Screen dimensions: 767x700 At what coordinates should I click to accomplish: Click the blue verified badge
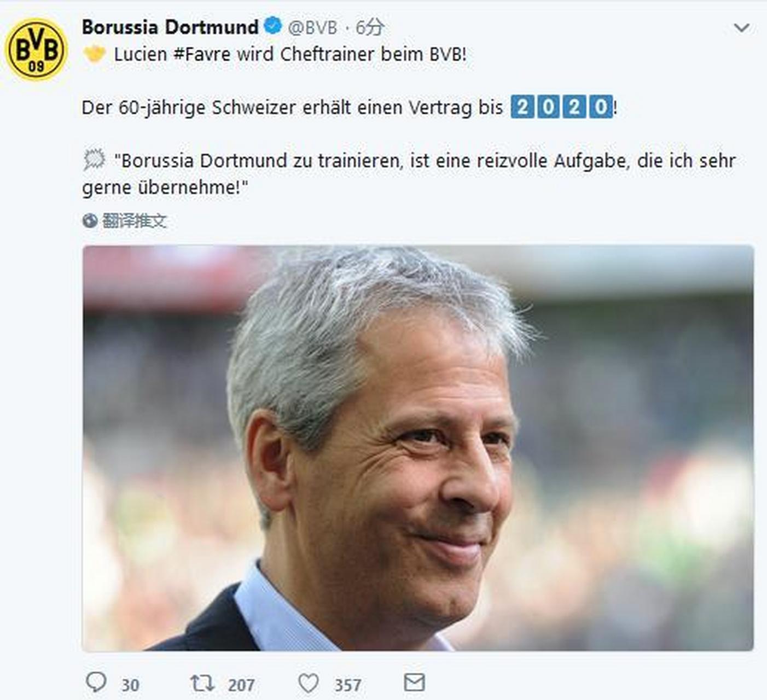tap(273, 26)
